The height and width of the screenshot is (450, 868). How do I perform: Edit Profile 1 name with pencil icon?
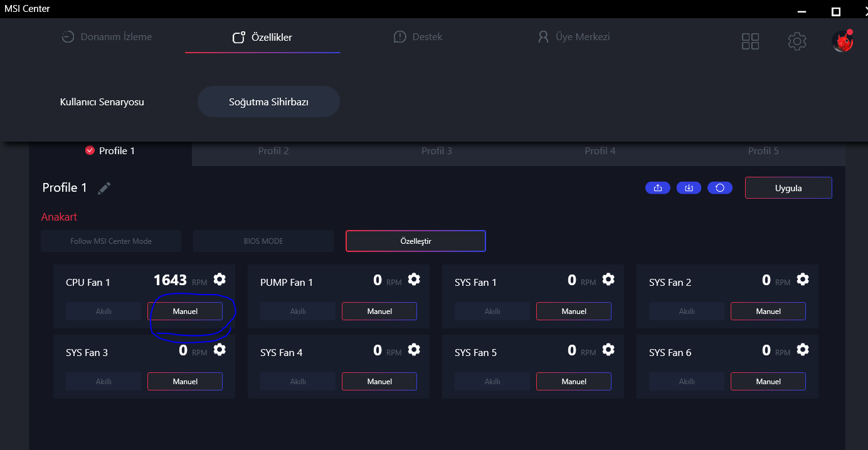tap(104, 188)
